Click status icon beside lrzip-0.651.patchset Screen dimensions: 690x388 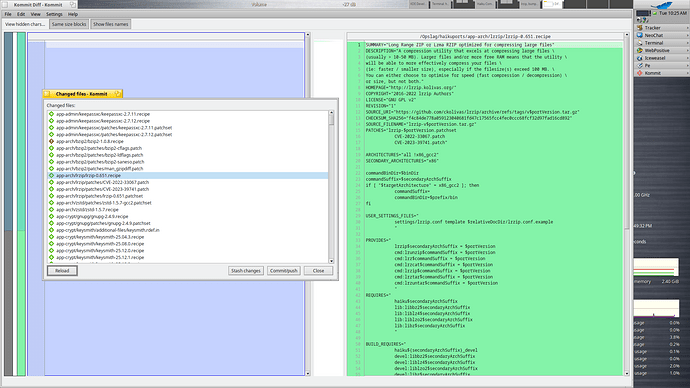click(51, 196)
